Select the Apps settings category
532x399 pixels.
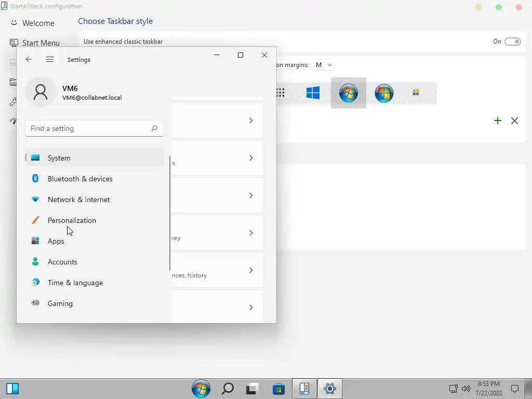(x=95, y=241)
